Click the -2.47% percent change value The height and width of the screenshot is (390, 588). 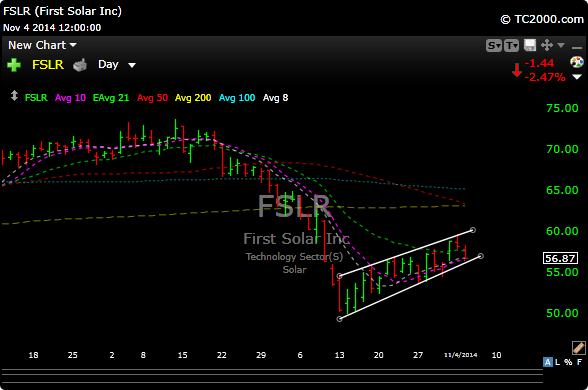click(x=545, y=78)
